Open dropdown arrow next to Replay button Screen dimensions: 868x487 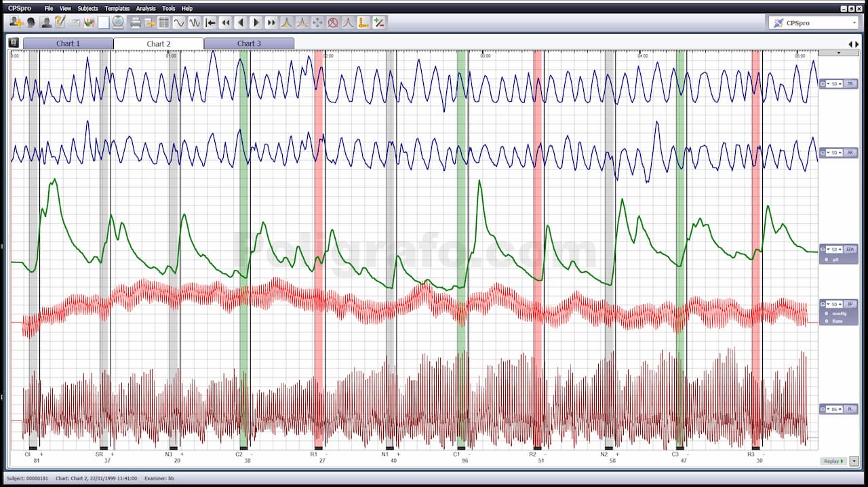[x=854, y=461]
